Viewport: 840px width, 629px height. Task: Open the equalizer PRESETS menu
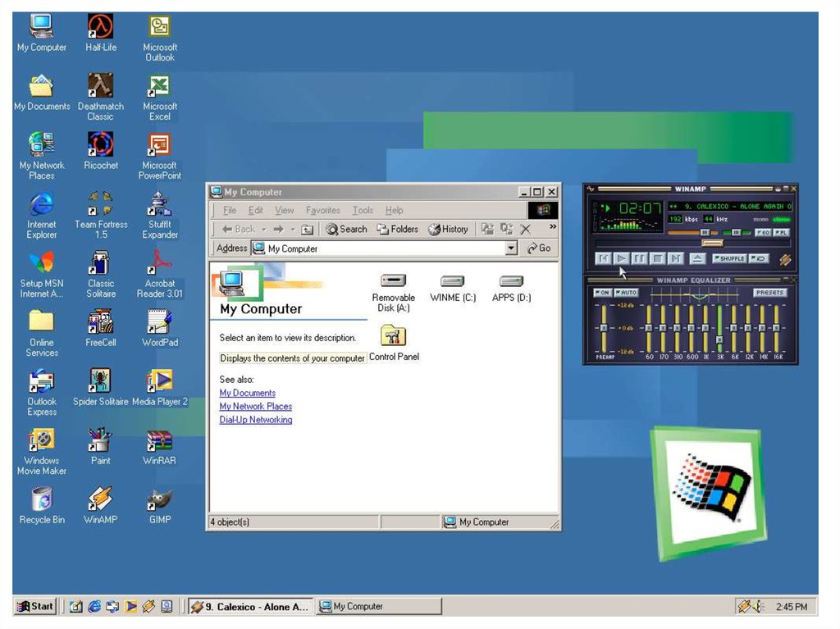[770, 293]
